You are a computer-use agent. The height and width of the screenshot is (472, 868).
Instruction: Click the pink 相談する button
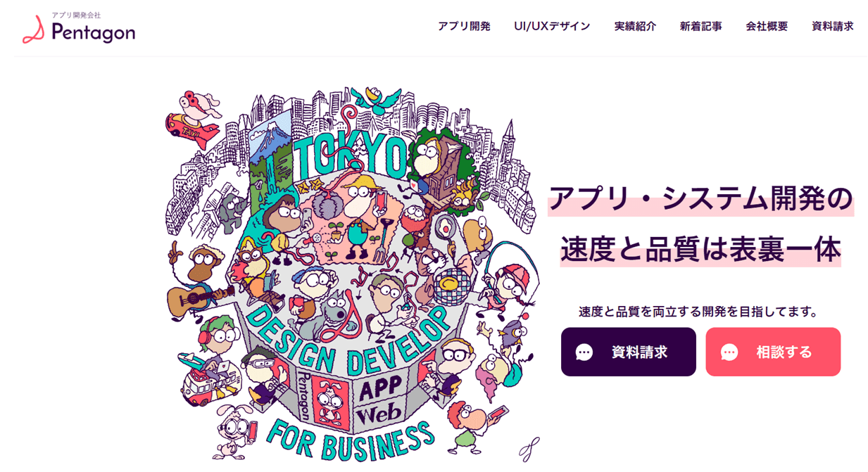(x=773, y=352)
